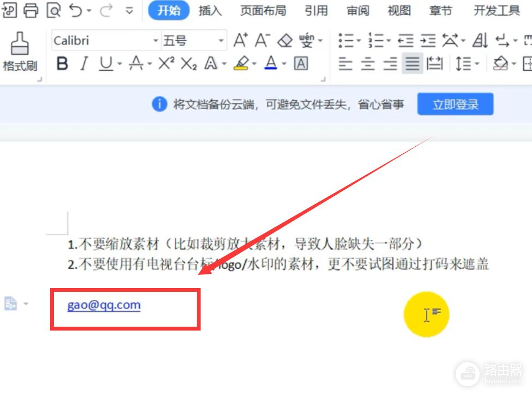
Task: Open the 章节 (Chapter) tab
Action: [440, 10]
